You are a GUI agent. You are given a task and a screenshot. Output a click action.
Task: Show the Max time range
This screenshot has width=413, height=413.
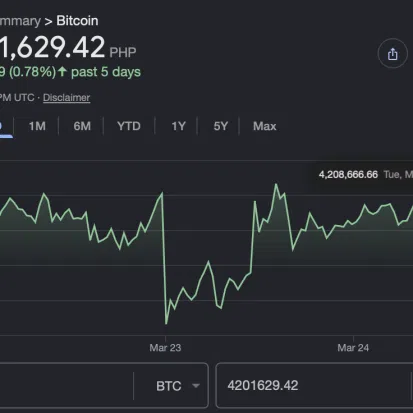point(265,126)
